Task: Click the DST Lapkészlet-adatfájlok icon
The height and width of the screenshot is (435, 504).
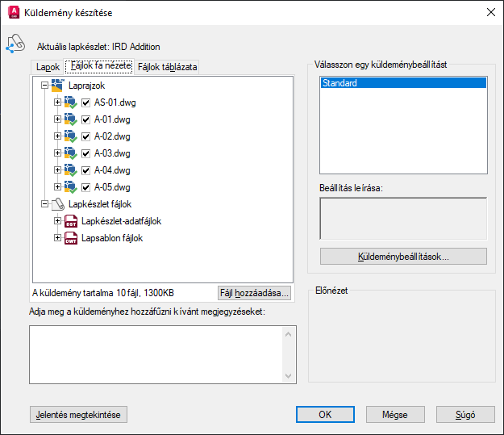Action: [71, 221]
